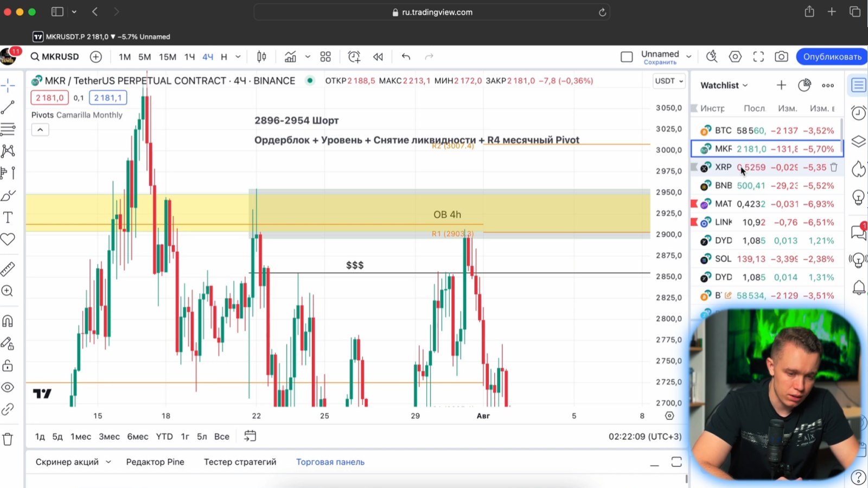Open the notifications bell in right sidebar
Screen dimensions: 868x488
click(859, 287)
